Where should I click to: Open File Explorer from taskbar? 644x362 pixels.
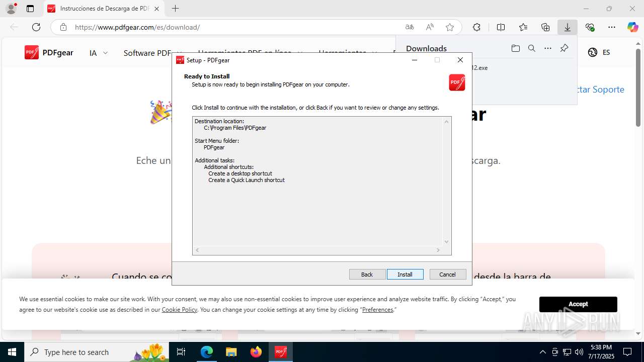tap(231, 352)
